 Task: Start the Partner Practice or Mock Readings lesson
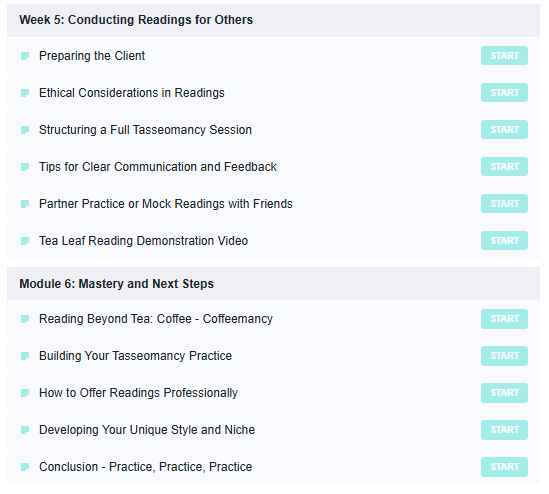(504, 204)
